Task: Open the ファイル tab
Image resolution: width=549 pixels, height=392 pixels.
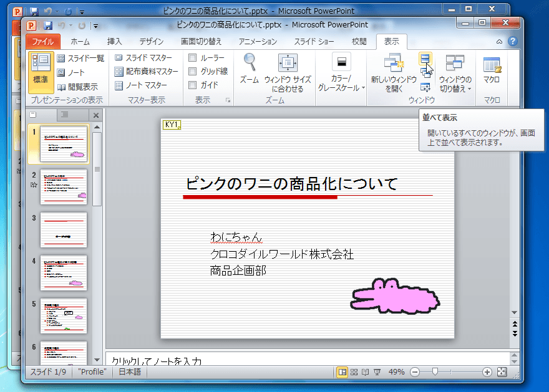Action: (x=43, y=42)
